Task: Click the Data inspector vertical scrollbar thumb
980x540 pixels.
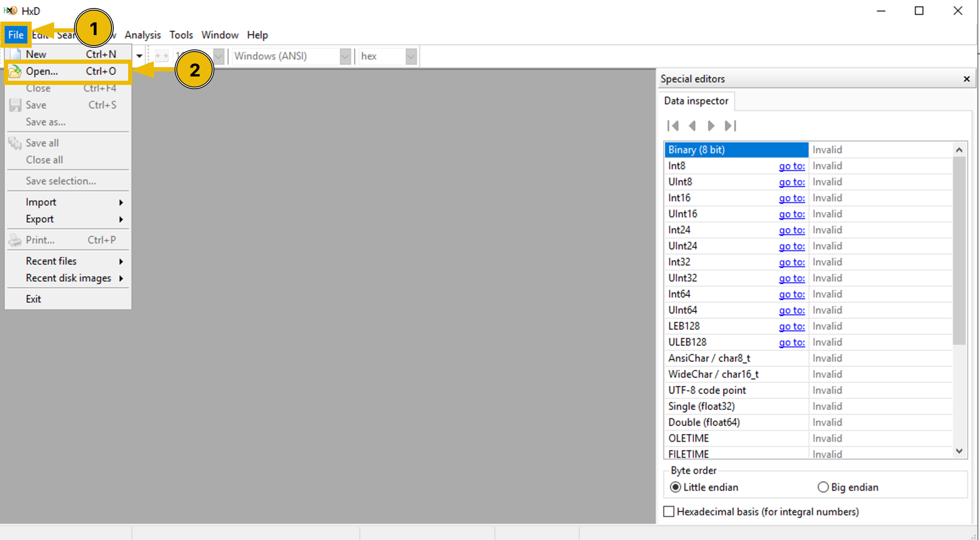Action: pos(959,251)
